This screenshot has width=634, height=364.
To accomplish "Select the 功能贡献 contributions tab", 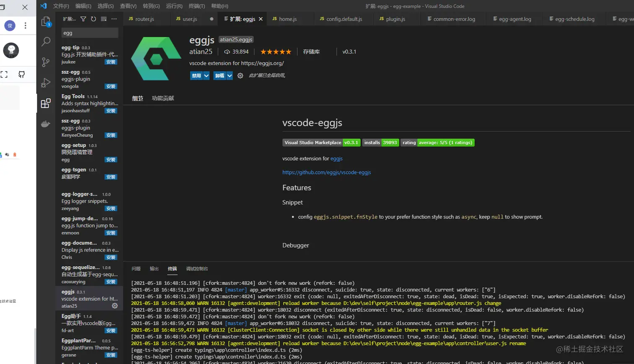I will [163, 98].
